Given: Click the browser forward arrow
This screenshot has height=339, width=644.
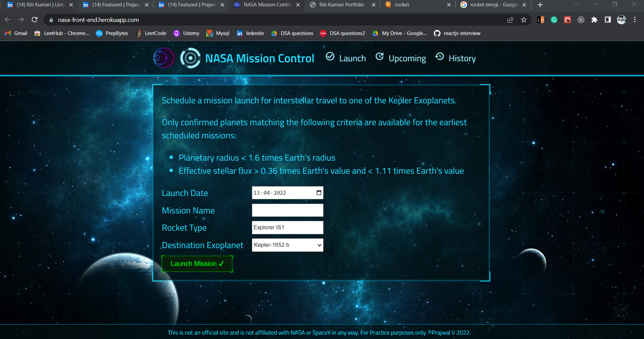Looking at the screenshot, I should point(21,20).
